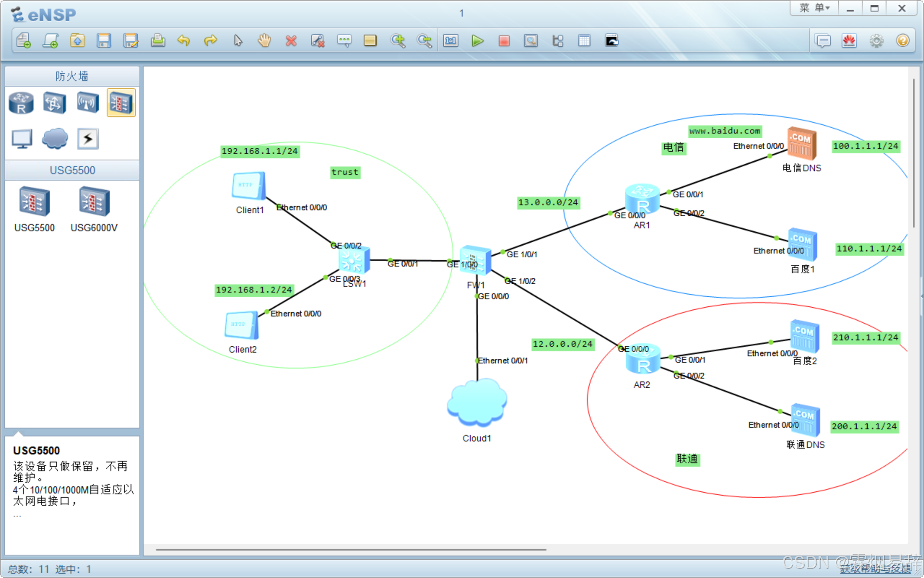Select the firewall device category icon
The width and height of the screenshot is (924, 578).
(x=121, y=103)
